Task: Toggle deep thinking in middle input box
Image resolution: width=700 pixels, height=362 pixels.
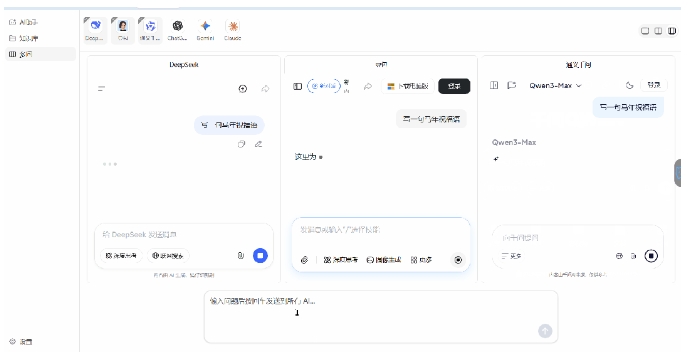Action: [x=341, y=260]
